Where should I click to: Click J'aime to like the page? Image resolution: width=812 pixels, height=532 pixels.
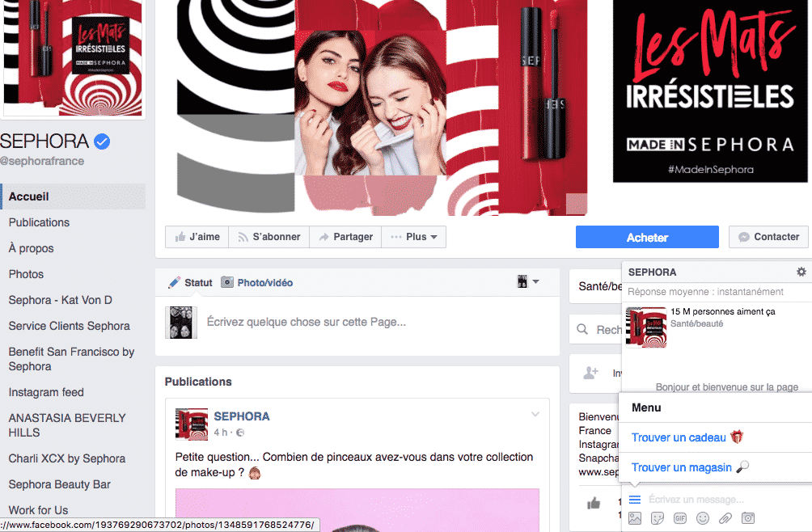[197, 237]
